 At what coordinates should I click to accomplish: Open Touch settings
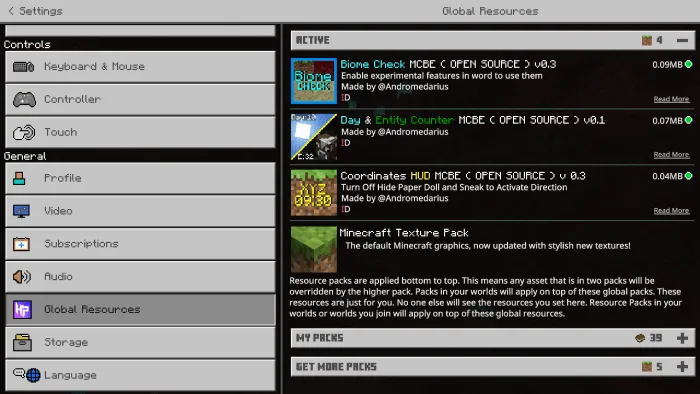click(x=140, y=132)
